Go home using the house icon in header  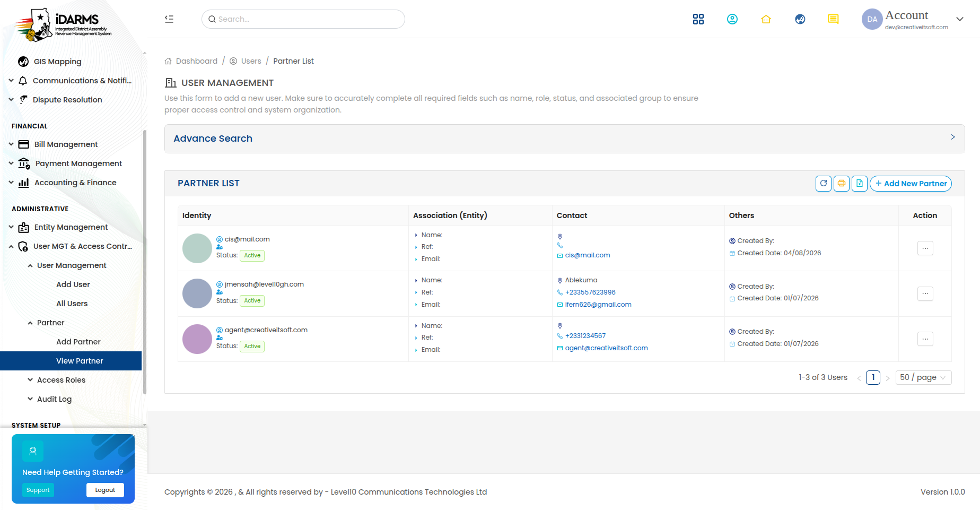[766, 19]
